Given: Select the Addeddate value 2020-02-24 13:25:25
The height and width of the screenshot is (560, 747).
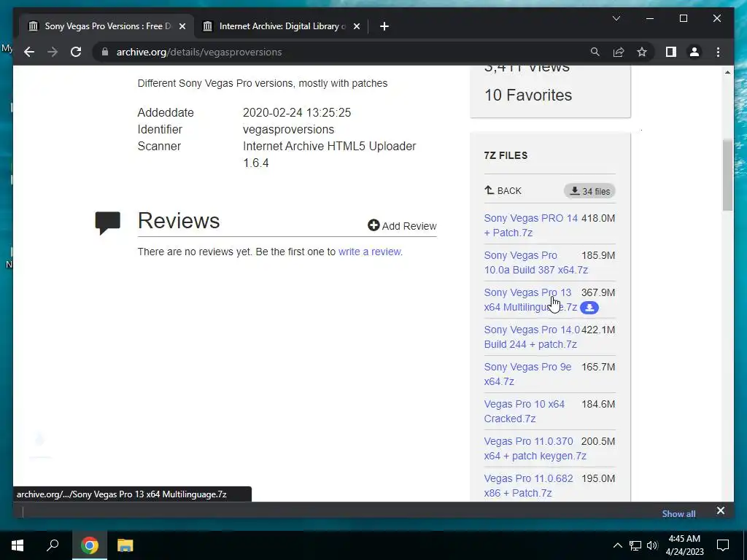Looking at the screenshot, I should 297,113.
